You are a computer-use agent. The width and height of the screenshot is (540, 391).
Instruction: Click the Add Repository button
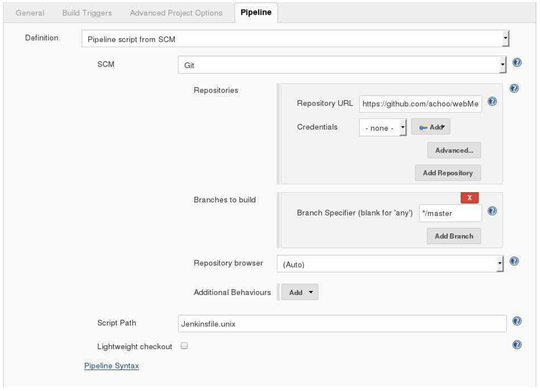click(448, 173)
